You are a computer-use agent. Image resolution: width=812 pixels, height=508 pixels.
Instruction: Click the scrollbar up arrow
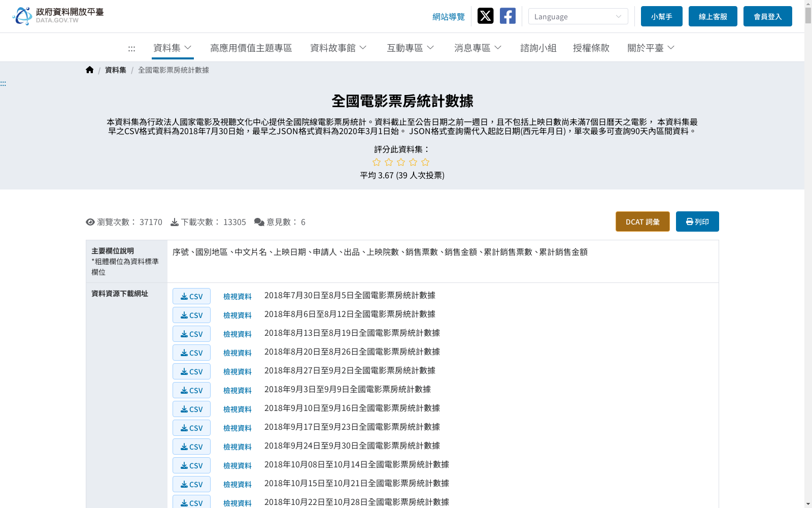click(x=808, y=4)
